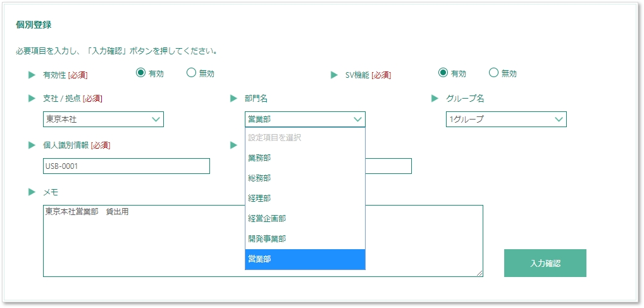Select 有効 radio for SV機能
The image size is (644, 308).
(x=443, y=73)
